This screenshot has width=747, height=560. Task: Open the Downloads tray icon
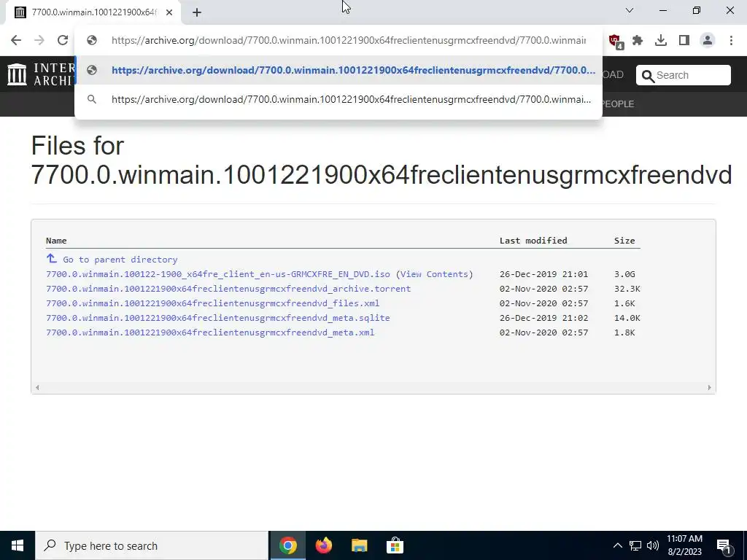[661, 41]
